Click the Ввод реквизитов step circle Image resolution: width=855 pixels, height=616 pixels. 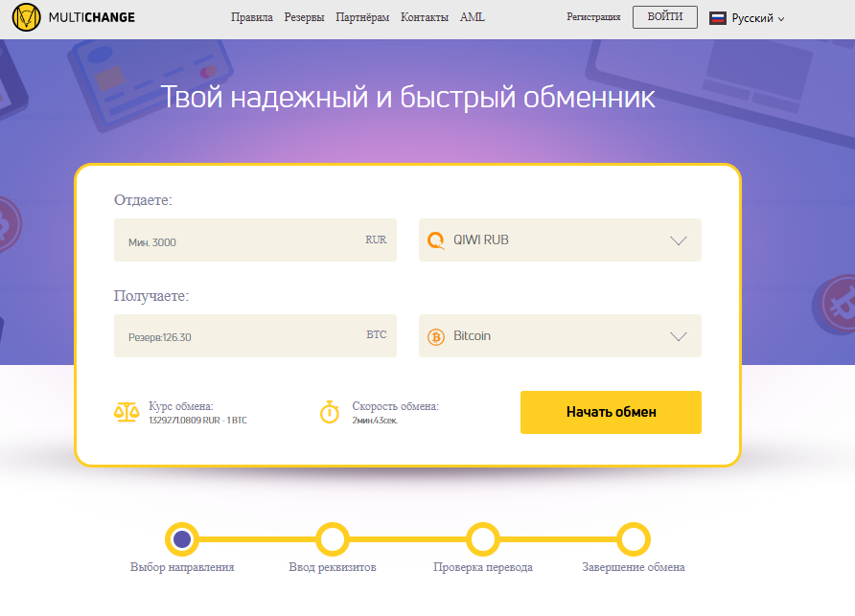[332, 539]
